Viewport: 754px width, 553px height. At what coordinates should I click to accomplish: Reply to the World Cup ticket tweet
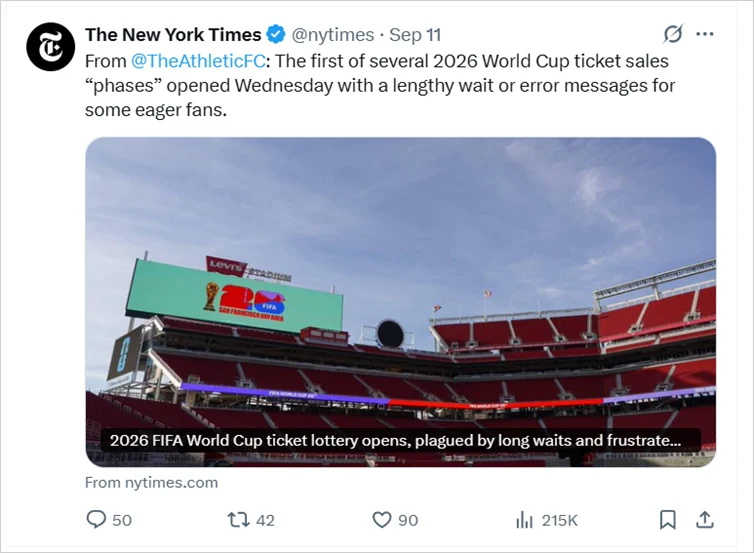(97, 520)
